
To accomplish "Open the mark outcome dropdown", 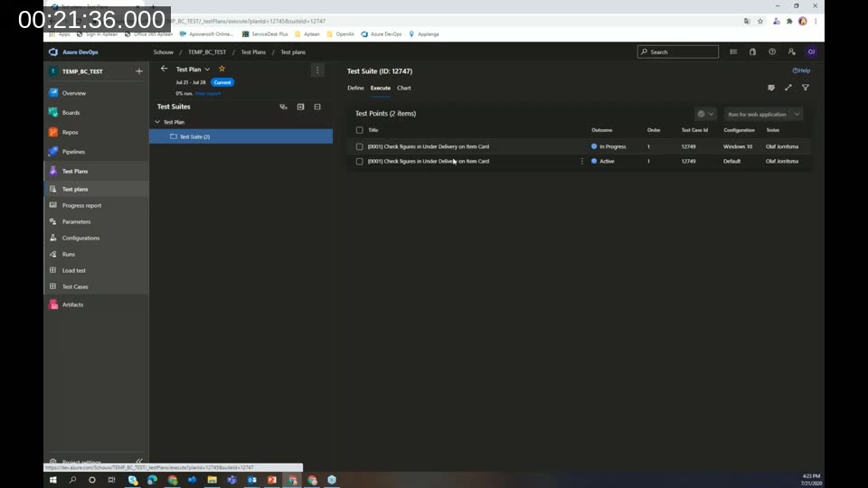I will [705, 114].
